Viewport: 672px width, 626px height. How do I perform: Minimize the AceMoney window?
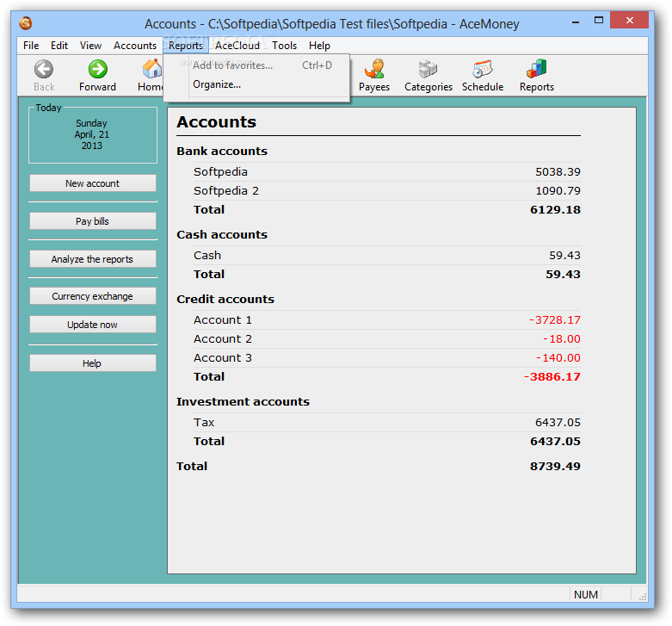(576, 22)
